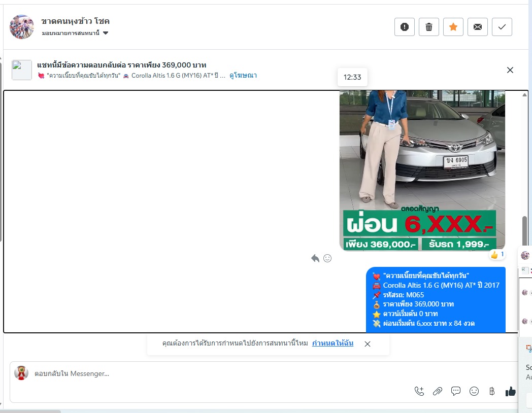Open the emoji picker in composer
The width and height of the screenshot is (532, 413).
pos(474,391)
